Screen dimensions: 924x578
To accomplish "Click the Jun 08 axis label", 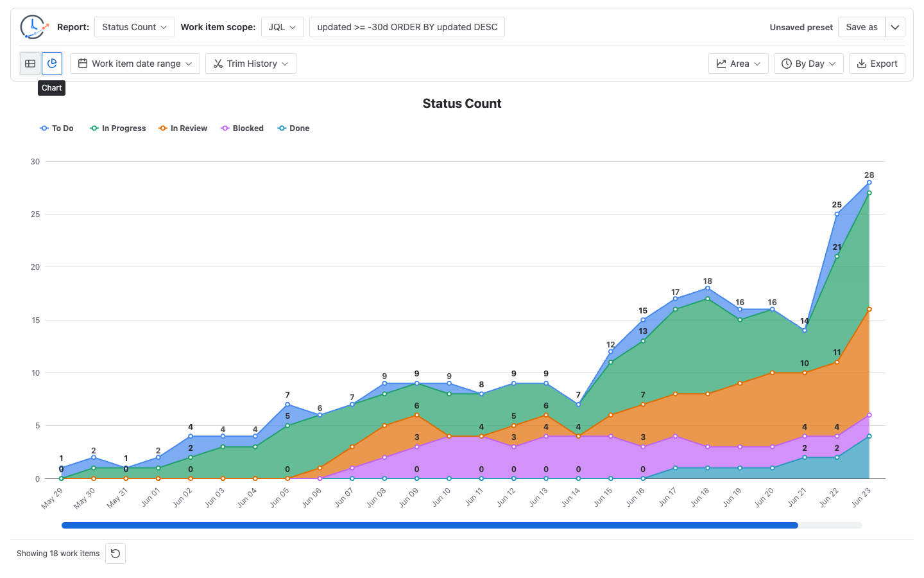I will 376,498.
